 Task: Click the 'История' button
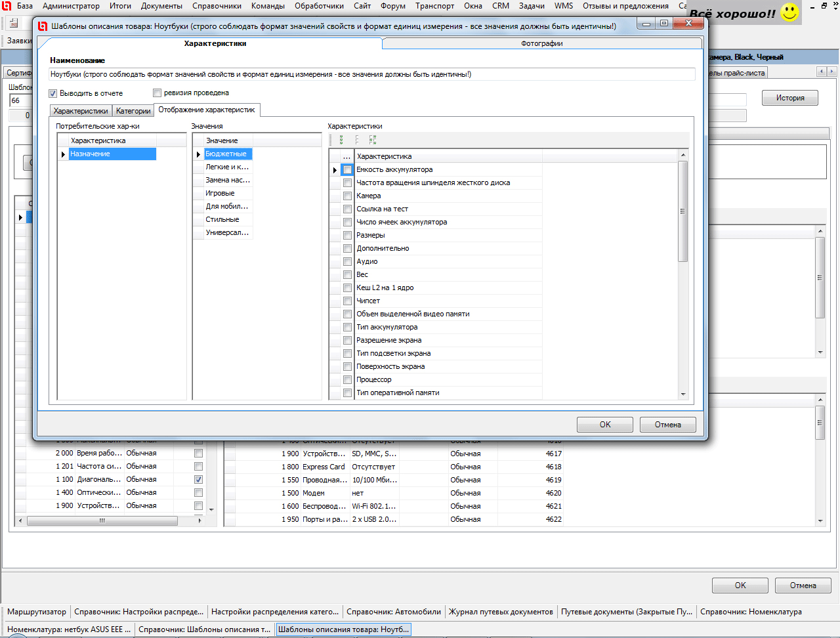pyautogui.click(x=789, y=98)
